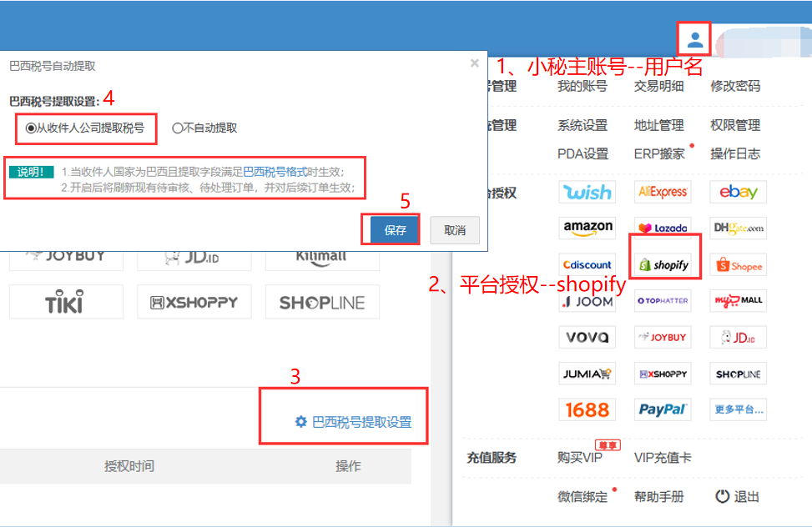Go to 地址管理 menu item
812x527 pixels.
(x=658, y=125)
